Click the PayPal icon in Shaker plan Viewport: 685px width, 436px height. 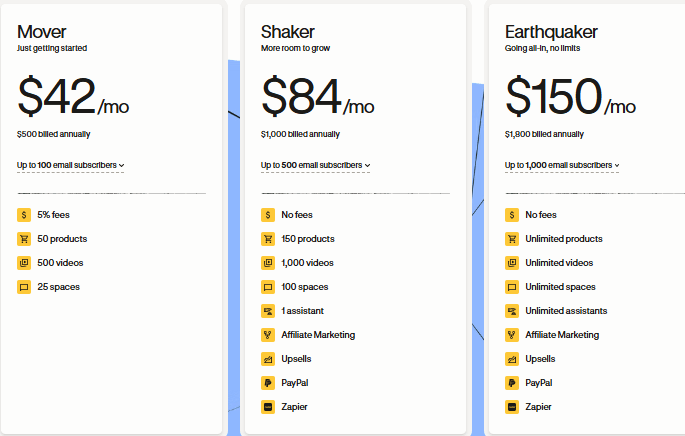(x=268, y=383)
